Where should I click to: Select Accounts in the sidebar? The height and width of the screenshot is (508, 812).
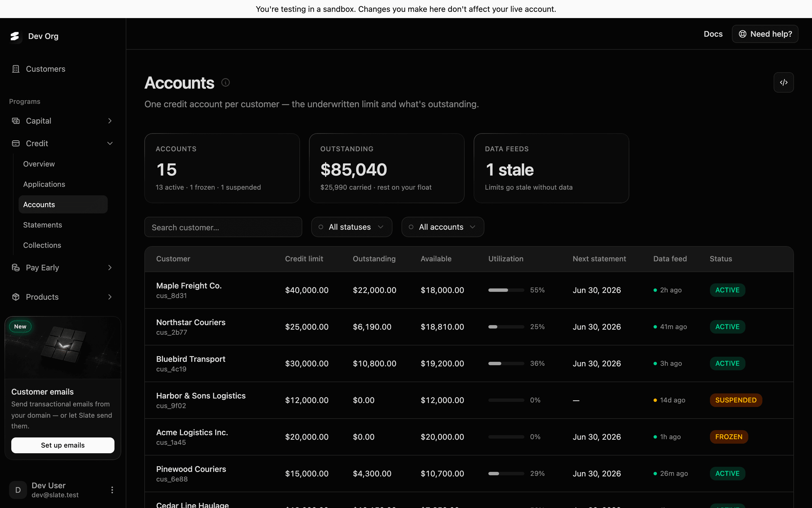(63, 204)
